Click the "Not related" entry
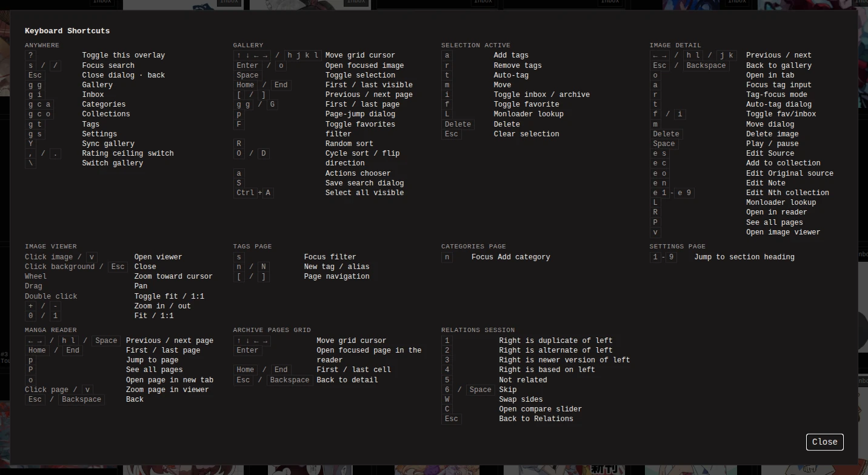The height and width of the screenshot is (475, 868). (523, 380)
